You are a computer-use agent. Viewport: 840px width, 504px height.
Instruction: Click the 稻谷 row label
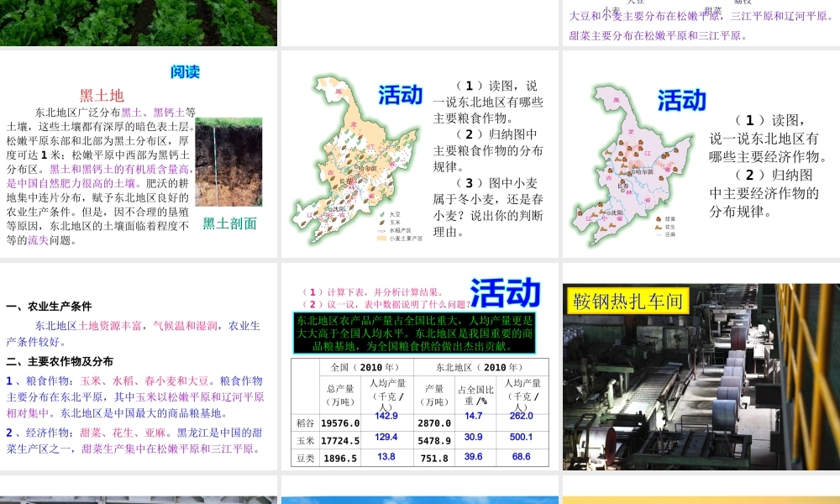tap(306, 423)
